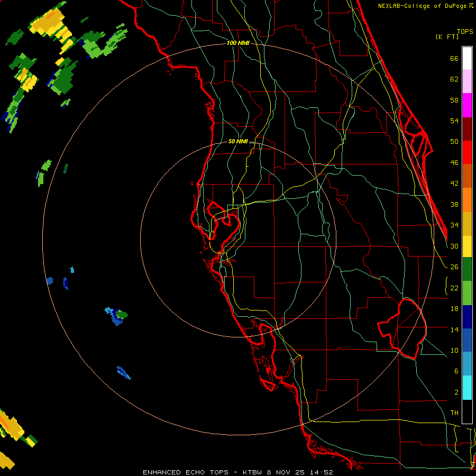
Task: Click the KTBW station identifier in caption
Action: click(x=252, y=472)
